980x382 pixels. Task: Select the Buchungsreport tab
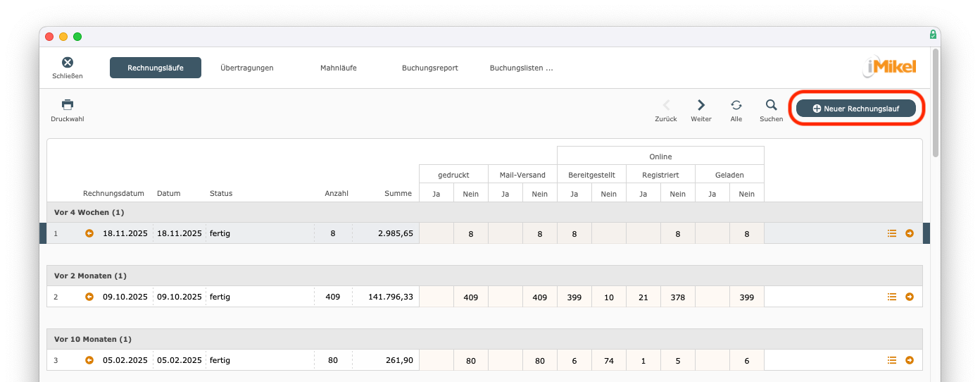point(429,68)
